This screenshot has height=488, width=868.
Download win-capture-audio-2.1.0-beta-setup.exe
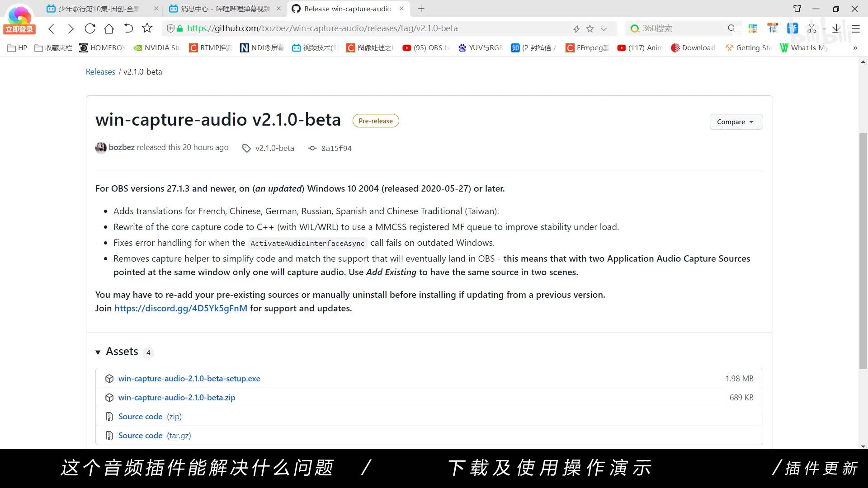pos(189,379)
